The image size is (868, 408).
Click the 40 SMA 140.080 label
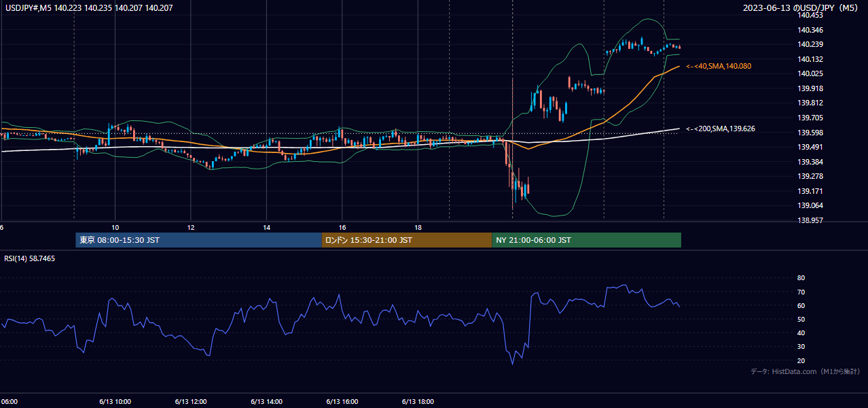pos(719,66)
